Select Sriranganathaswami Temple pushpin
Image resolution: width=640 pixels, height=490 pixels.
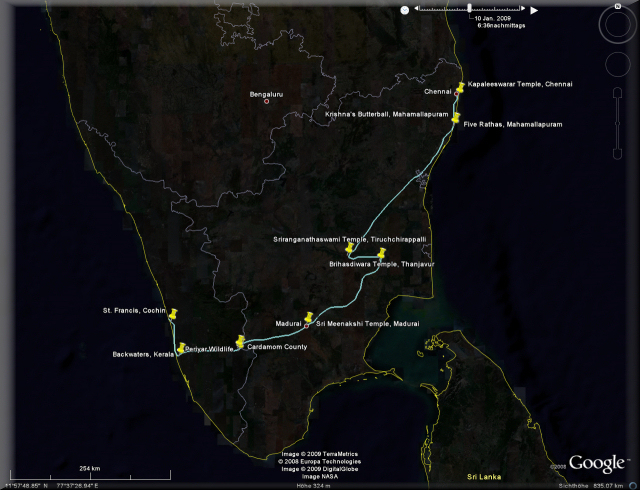[x=349, y=247]
